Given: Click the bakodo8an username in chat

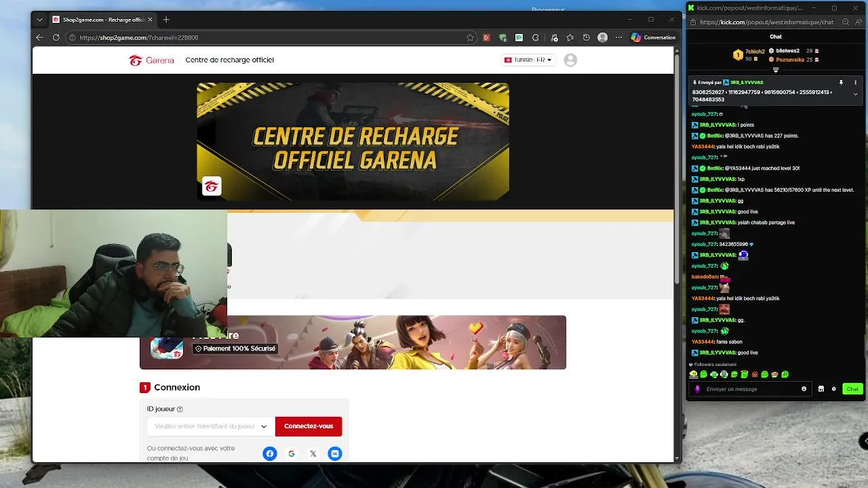Looking at the screenshot, I should click(x=704, y=277).
